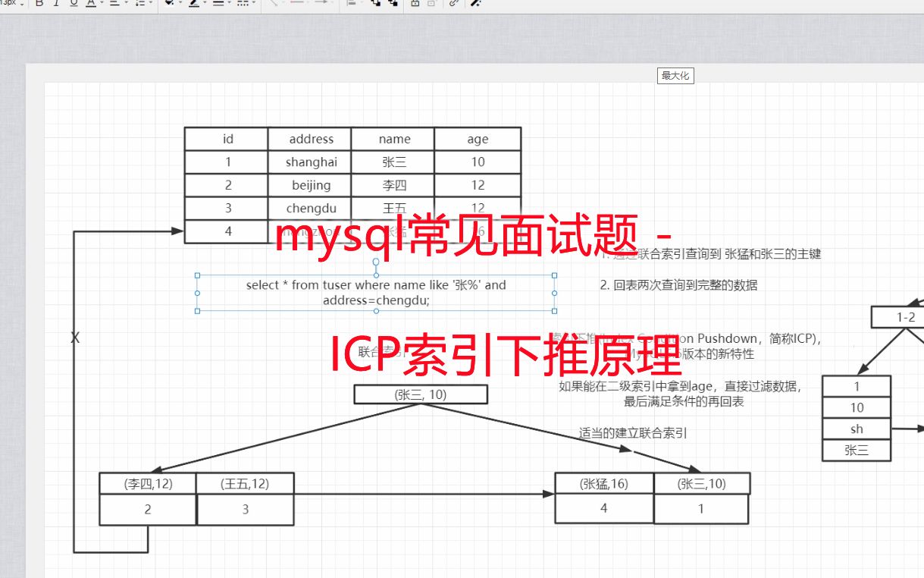924x578 pixels.
Task: Click the (张猛,16) index entry cell
Action: pos(603,482)
